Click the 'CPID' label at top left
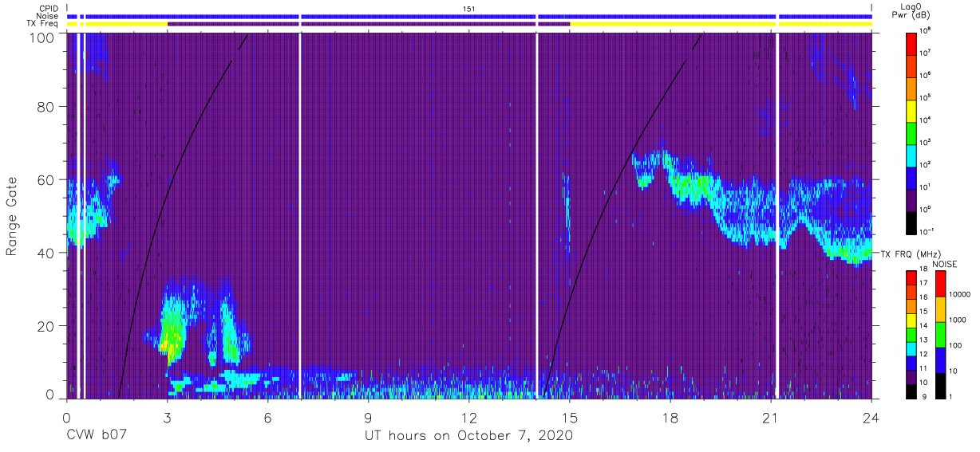The image size is (980, 452). tap(49, 7)
